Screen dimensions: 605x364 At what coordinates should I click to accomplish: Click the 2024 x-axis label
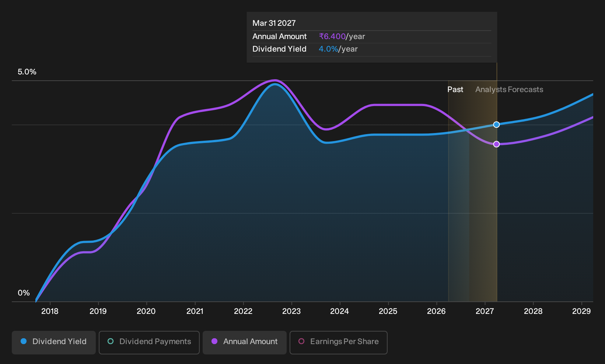[x=340, y=311]
